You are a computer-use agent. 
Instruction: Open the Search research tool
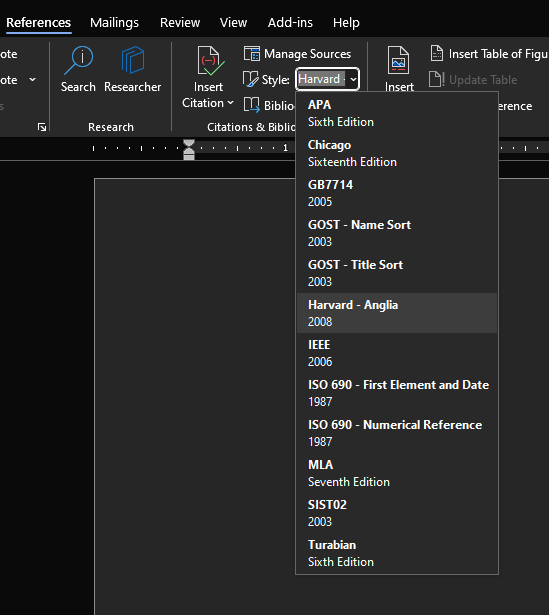click(x=78, y=69)
